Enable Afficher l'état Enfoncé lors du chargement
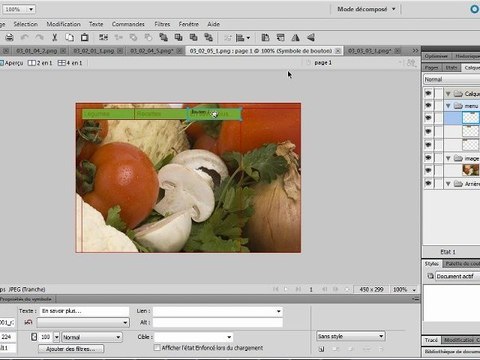480x360 pixels. 157,348
